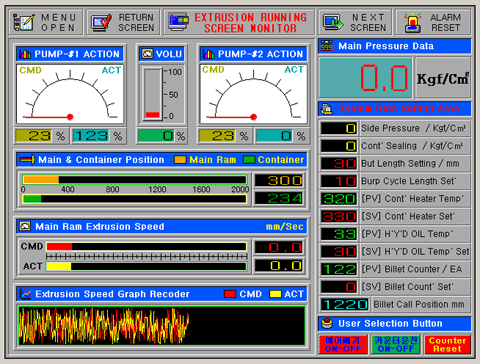
Task: Click the red CMD graph legend swatch
Action: coord(230,294)
